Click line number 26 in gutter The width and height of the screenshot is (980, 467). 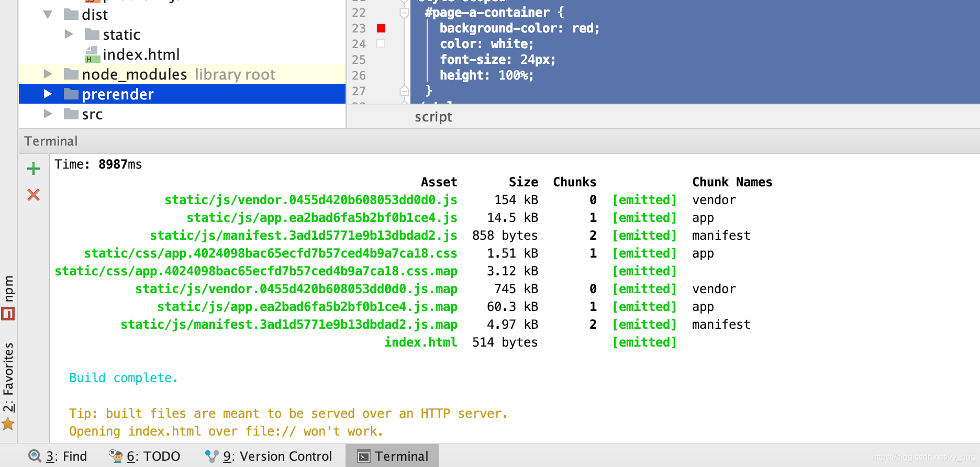pyautogui.click(x=359, y=75)
